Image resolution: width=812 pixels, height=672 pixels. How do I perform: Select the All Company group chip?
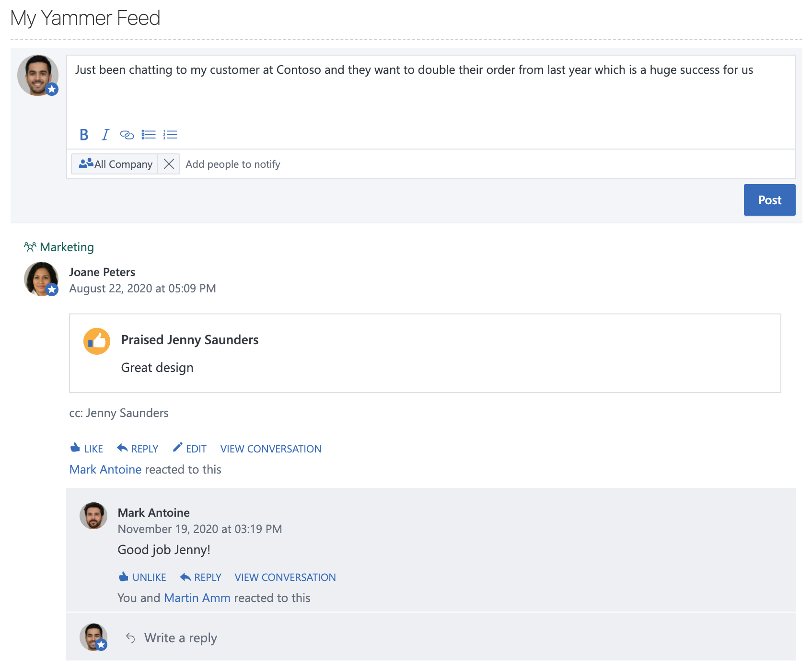click(115, 164)
